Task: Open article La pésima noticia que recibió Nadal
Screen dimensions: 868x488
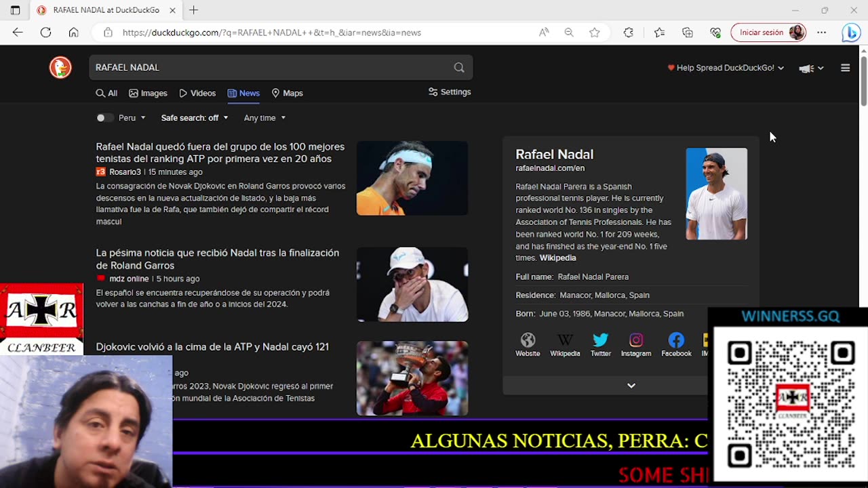Action: coord(218,259)
